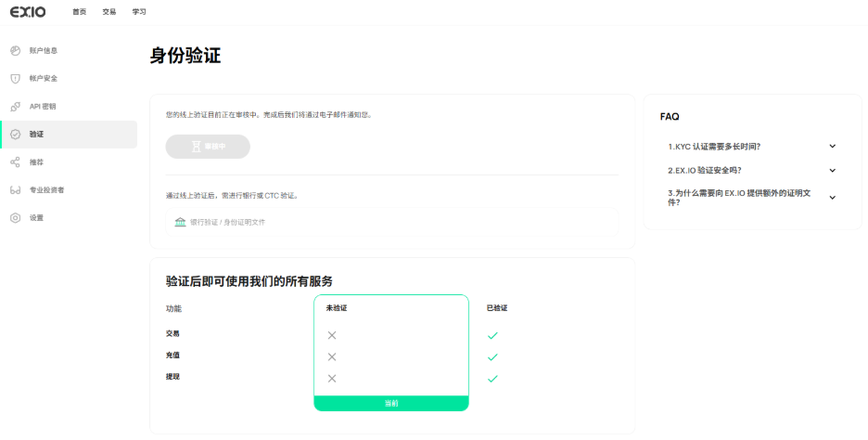This screenshot has height=440, width=868.
Task: Click the 专业投资者 glasses icon
Action: click(x=15, y=190)
